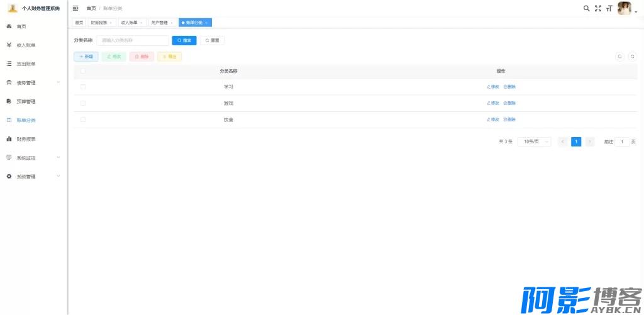Click the refresh table round icon
This screenshot has width=644, height=315.
[x=633, y=57]
